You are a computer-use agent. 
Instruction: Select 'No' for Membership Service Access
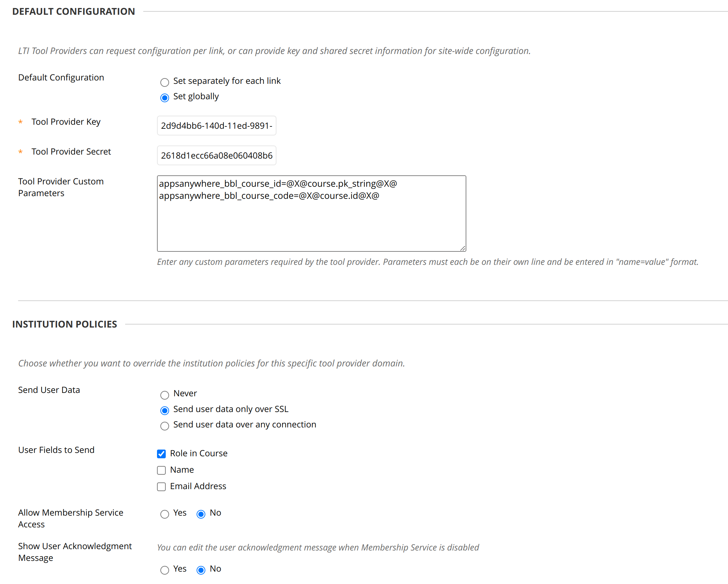[201, 514]
